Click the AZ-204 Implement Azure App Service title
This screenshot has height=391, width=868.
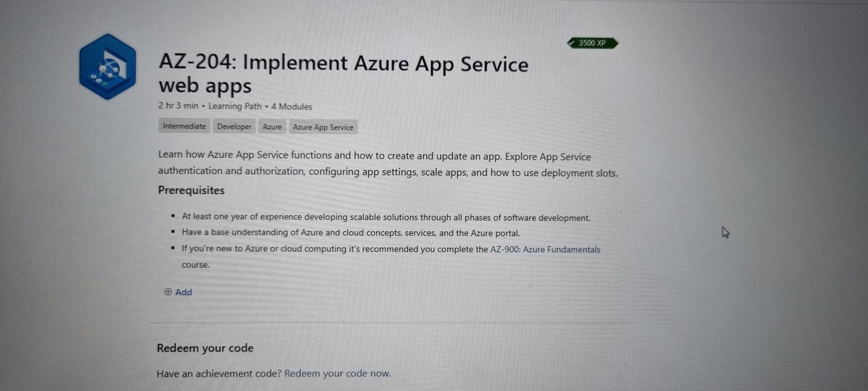pos(344,74)
